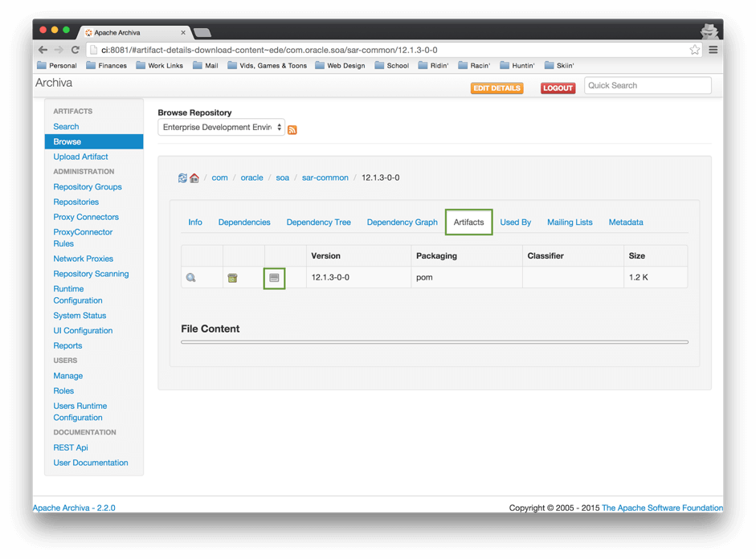Open The Apache Software Foundation link

(662, 508)
